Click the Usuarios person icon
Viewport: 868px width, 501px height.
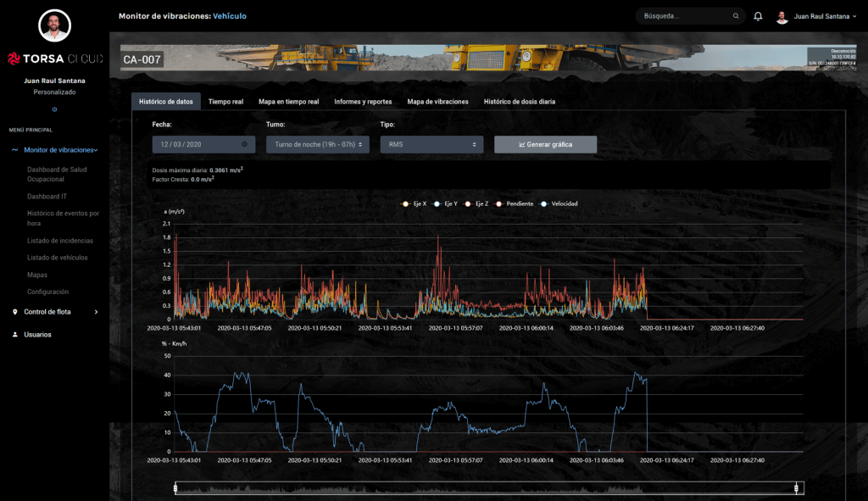click(15, 334)
